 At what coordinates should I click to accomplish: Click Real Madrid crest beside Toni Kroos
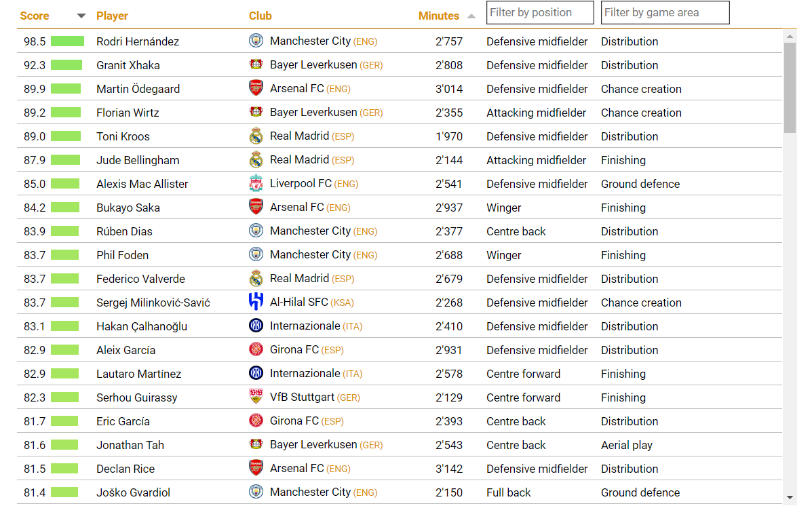click(x=256, y=136)
